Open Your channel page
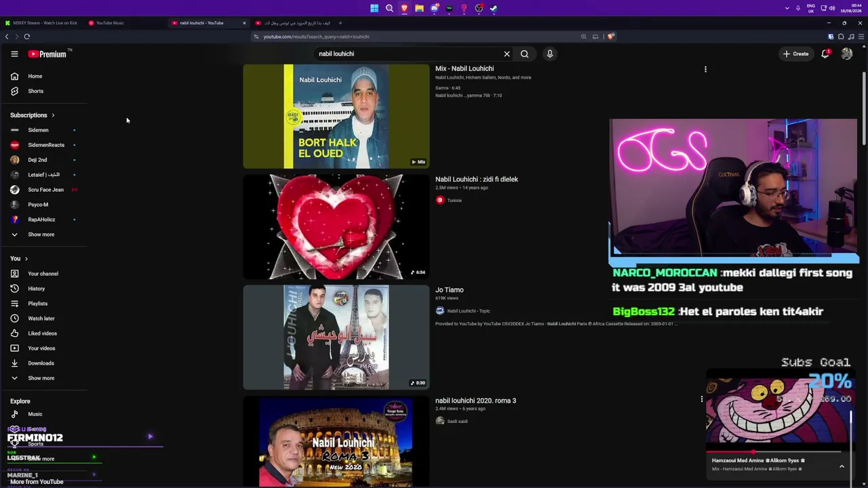The width and height of the screenshot is (868, 488). (x=35, y=274)
